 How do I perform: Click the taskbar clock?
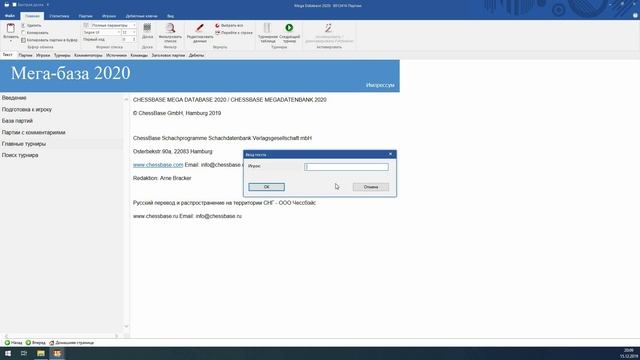(x=629, y=353)
